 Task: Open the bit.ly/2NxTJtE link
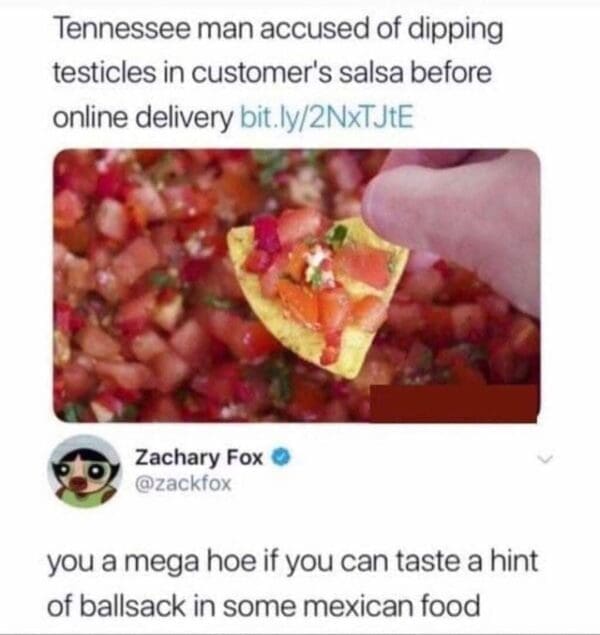(x=327, y=117)
